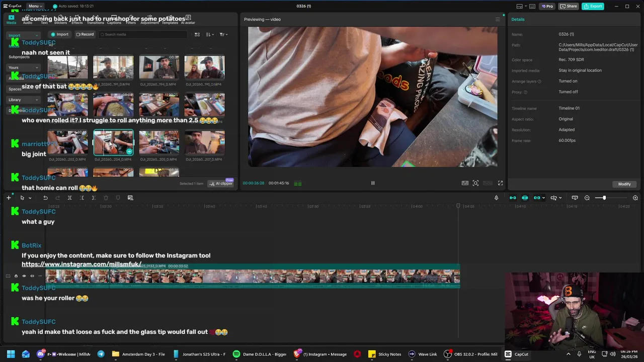
Task: Expand the Yours sidebar section
Action: [x=23, y=67]
